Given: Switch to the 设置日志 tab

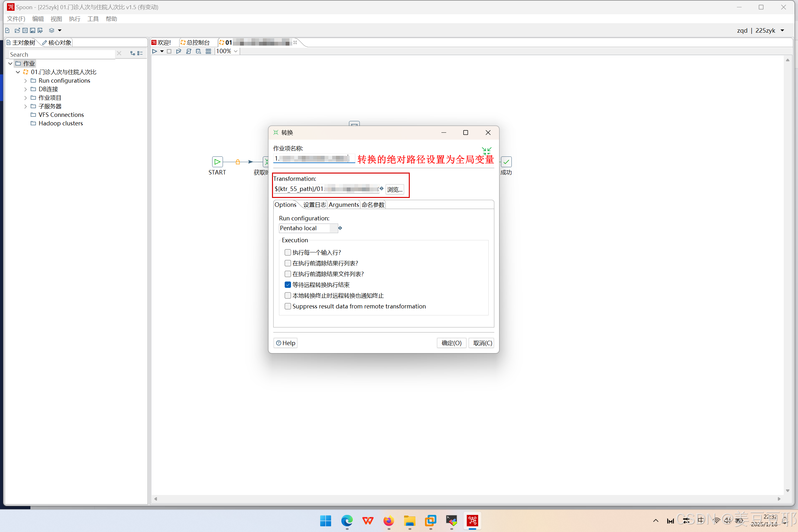Looking at the screenshot, I should click(x=314, y=205).
